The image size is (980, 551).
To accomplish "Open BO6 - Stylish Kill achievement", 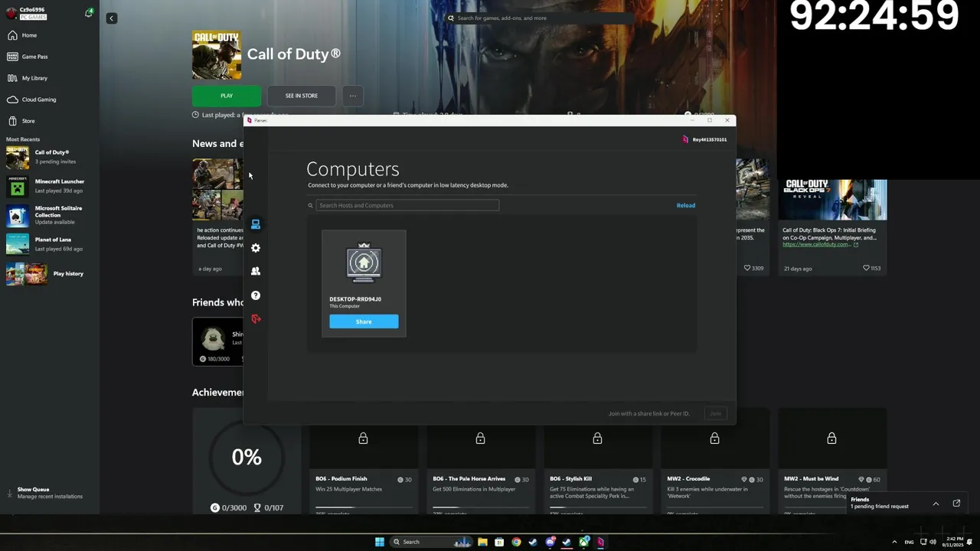I will tap(598, 459).
